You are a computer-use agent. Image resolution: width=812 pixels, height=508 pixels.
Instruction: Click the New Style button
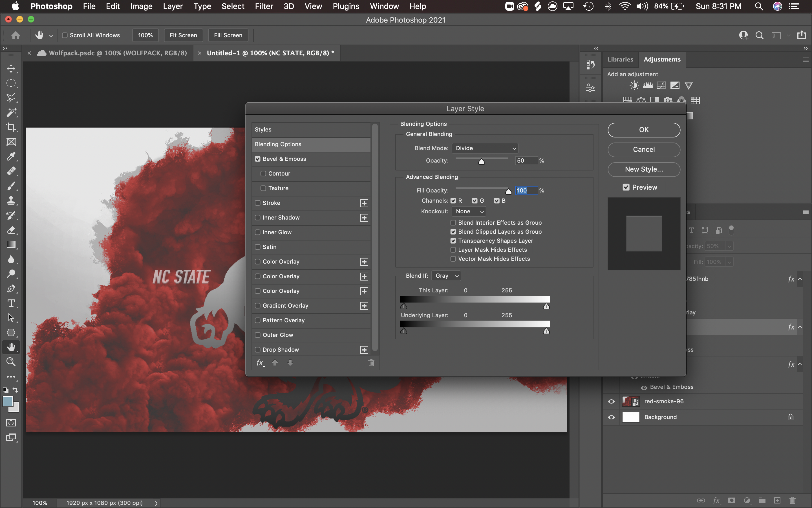pos(644,169)
